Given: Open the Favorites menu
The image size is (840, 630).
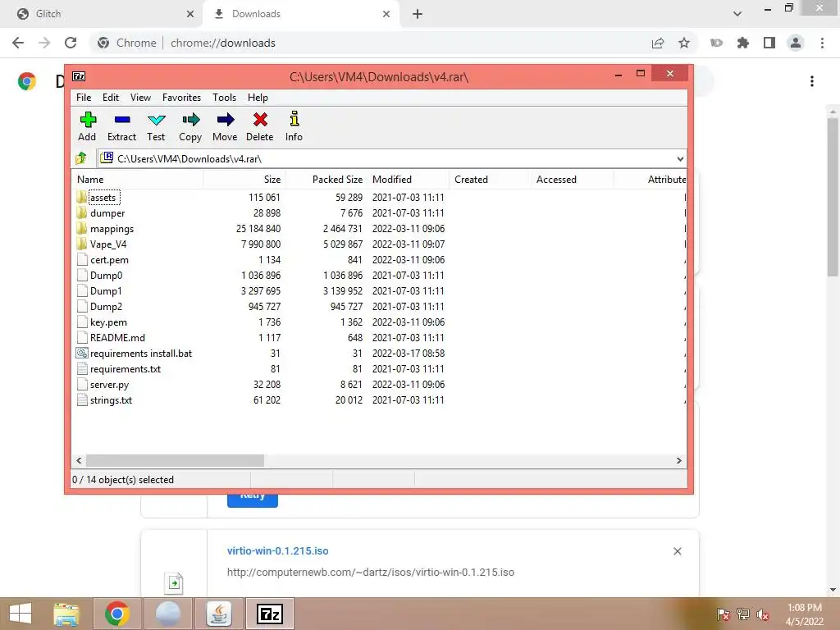Looking at the screenshot, I should [x=181, y=98].
